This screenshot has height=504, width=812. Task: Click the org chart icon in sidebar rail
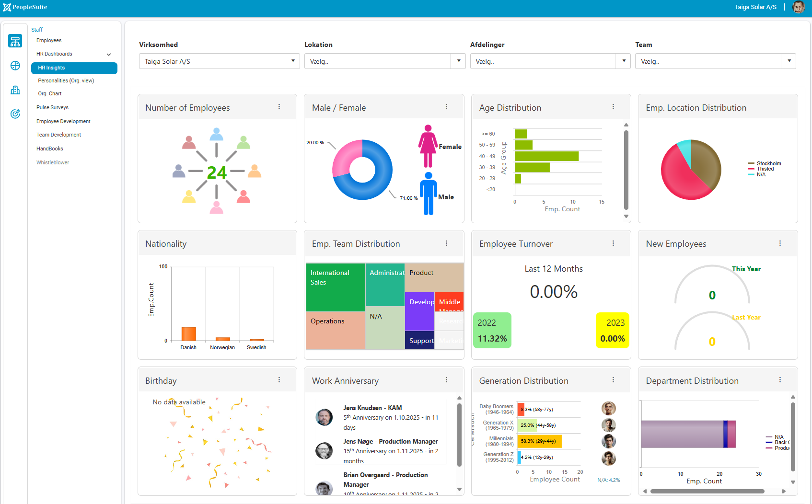coord(15,41)
